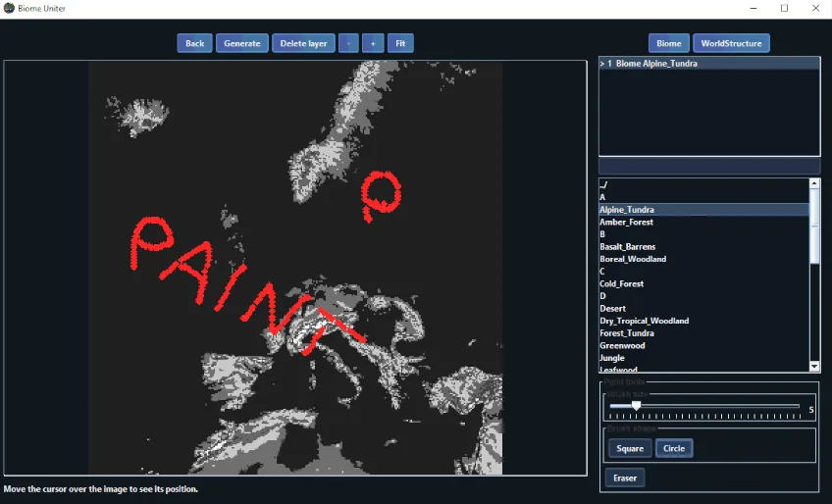
Task: Select Boreal_Woodland biome
Action: point(703,259)
